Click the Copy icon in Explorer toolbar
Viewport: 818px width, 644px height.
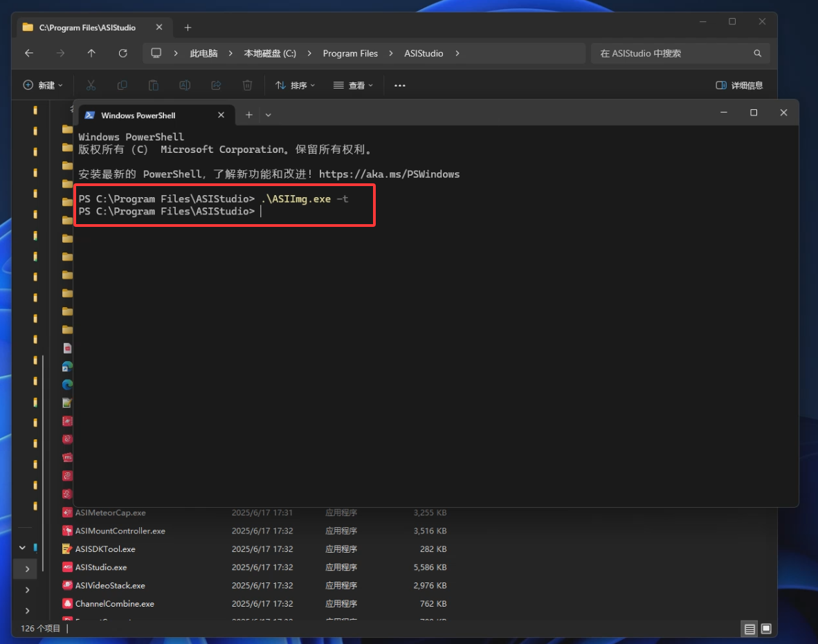pos(122,85)
